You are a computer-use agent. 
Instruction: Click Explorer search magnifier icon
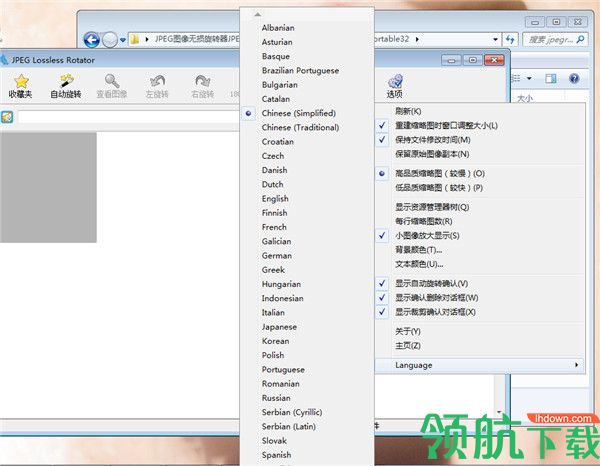pyautogui.click(x=580, y=39)
